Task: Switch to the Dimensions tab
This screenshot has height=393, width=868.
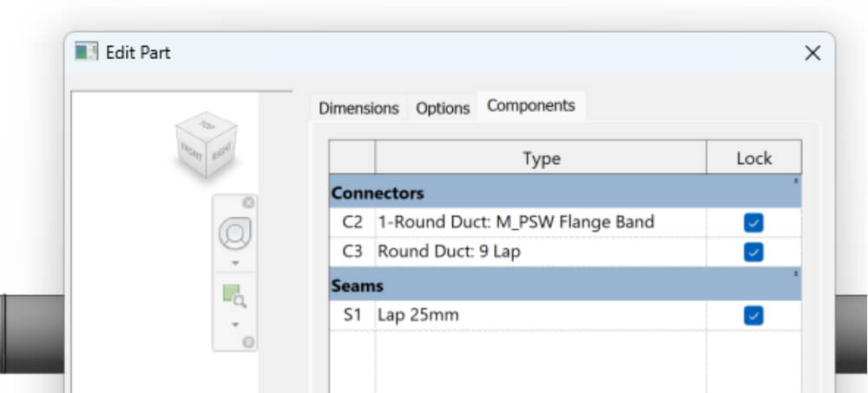Action: point(358,108)
